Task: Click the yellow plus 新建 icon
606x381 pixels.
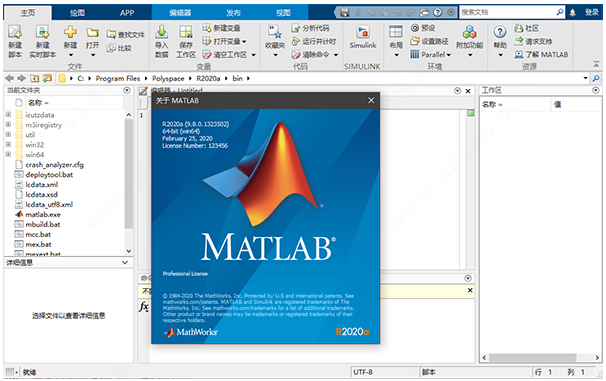Action: [x=70, y=32]
